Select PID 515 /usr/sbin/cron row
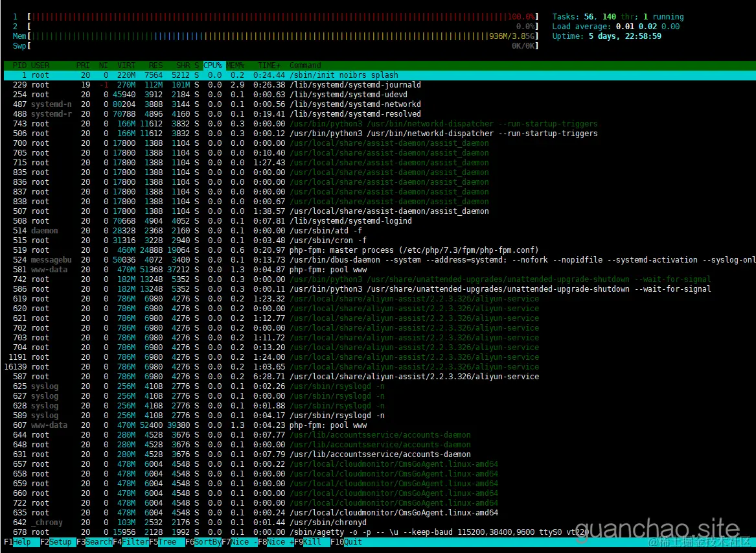Screen dimensions: 756x553 click(x=380, y=241)
